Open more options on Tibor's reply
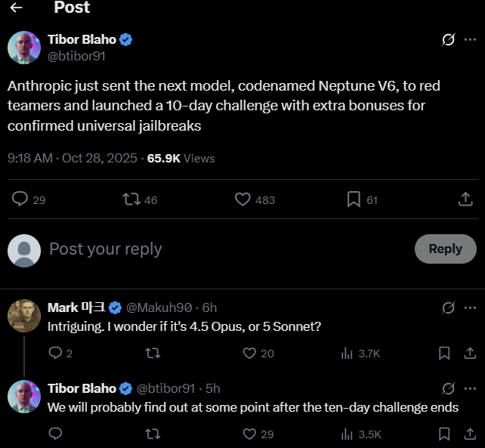Viewport: 485px width, 448px height. pos(470,388)
